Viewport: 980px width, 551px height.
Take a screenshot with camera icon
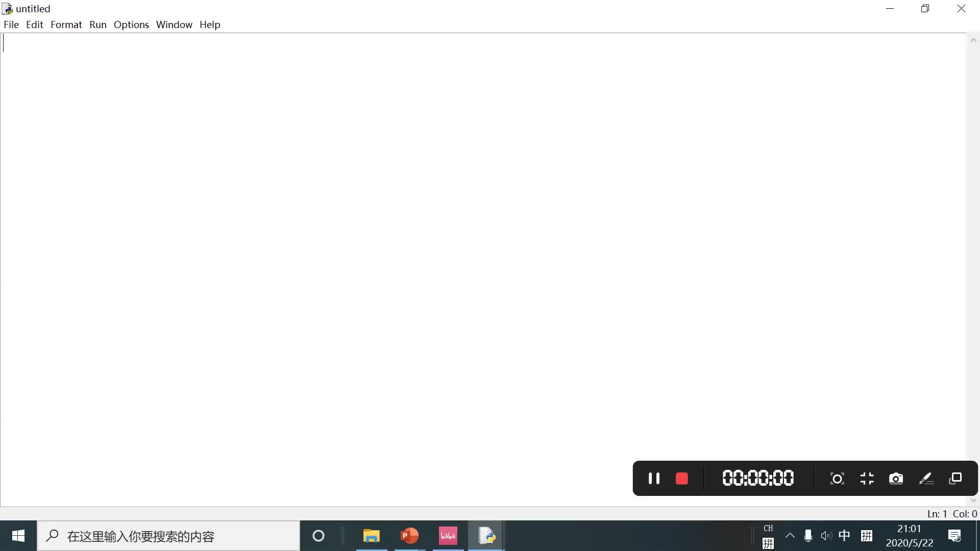(896, 479)
